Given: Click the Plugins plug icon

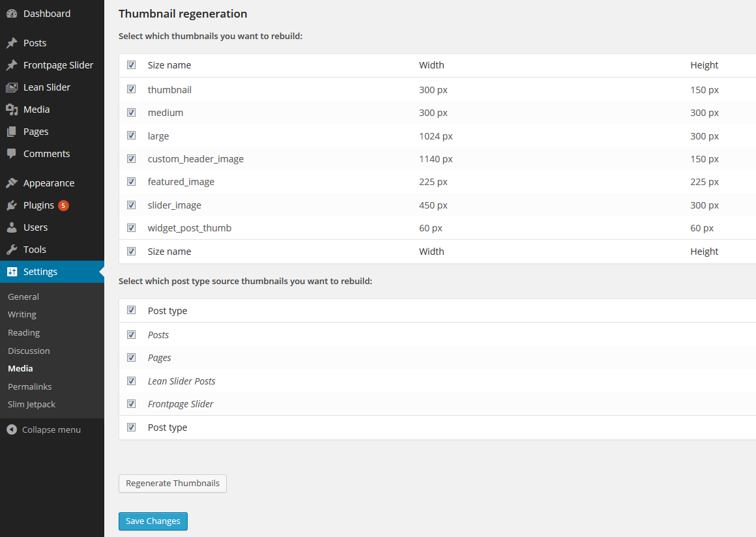Looking at the screenshot, I should (x=12, y=205).
